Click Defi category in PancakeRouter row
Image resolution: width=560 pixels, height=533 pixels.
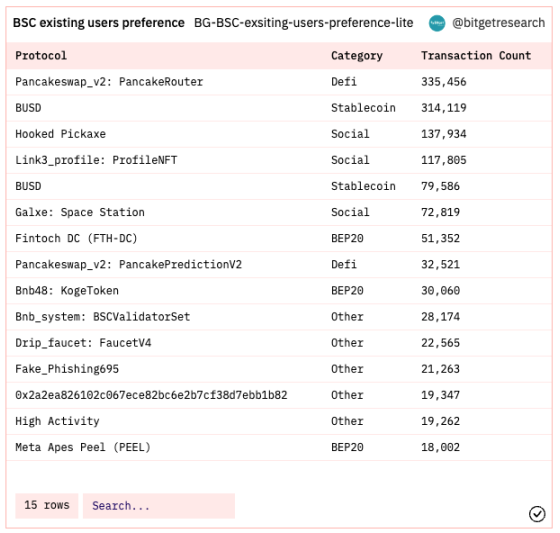pos(344,82)
